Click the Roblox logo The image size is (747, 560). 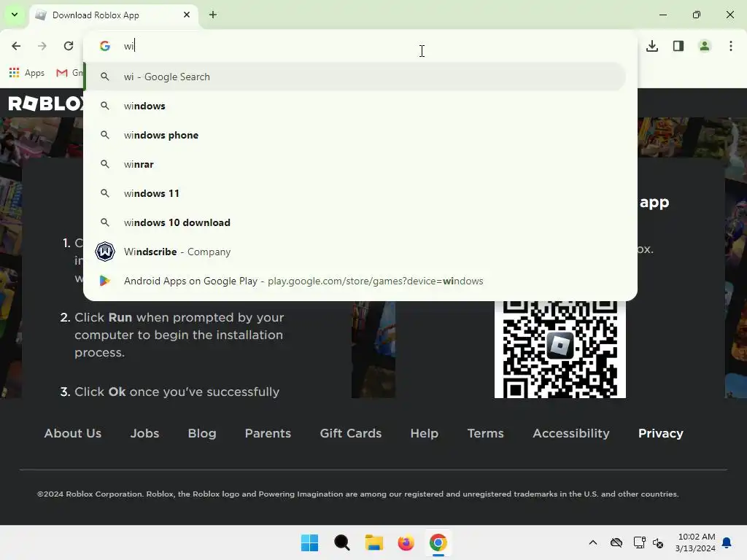(x=46, y=103)
